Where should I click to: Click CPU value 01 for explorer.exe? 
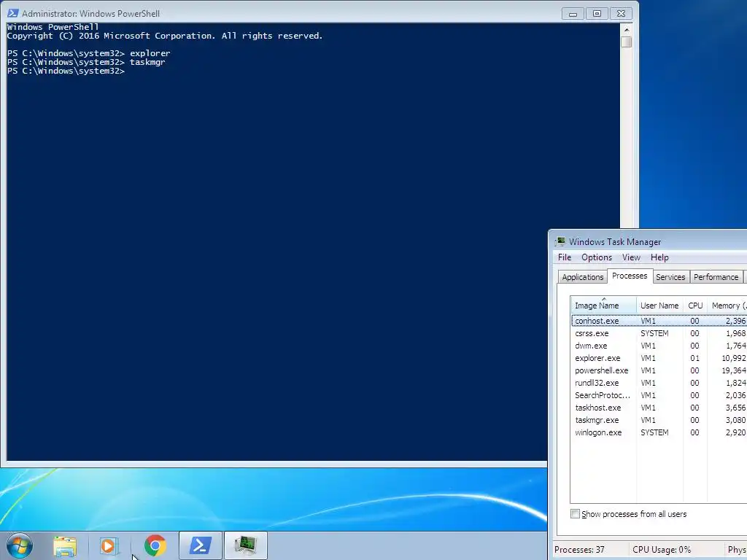pyautogui.click(x=694, y=358)
